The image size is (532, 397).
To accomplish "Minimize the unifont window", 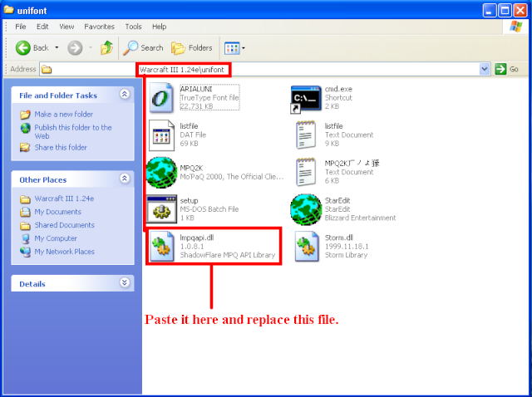I will tap(490, 11).
